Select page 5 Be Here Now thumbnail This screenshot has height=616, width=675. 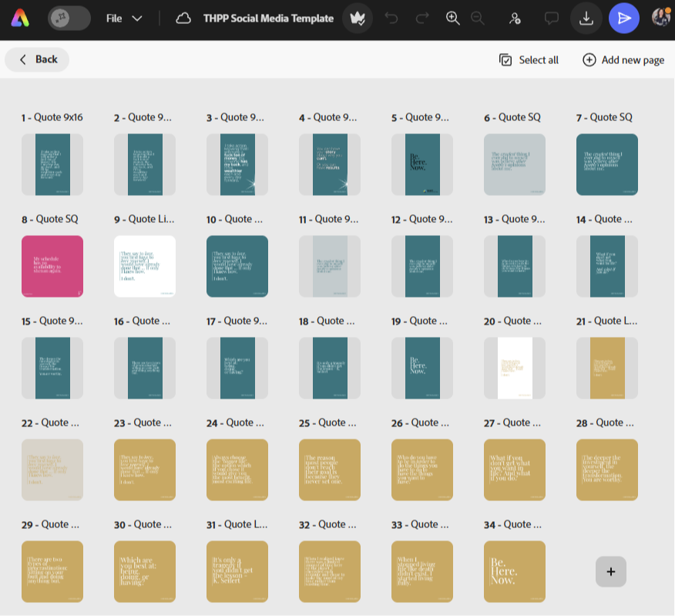coord(422,164)
